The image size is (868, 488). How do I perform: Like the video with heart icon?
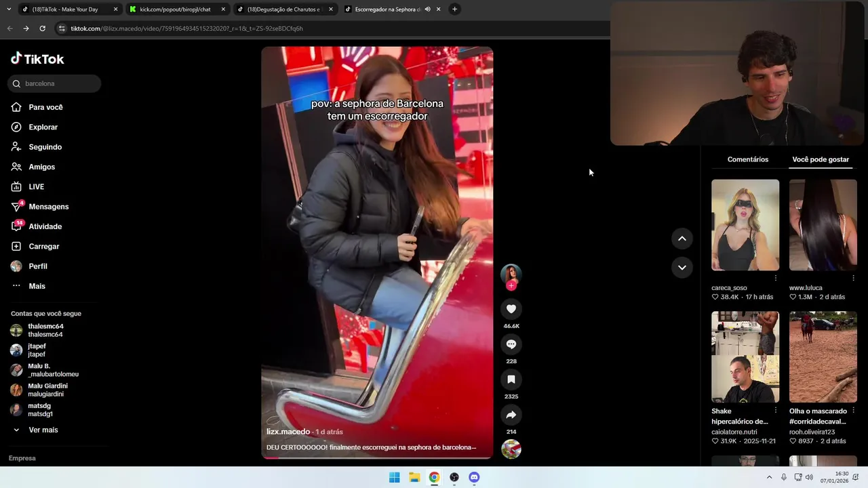511,309
